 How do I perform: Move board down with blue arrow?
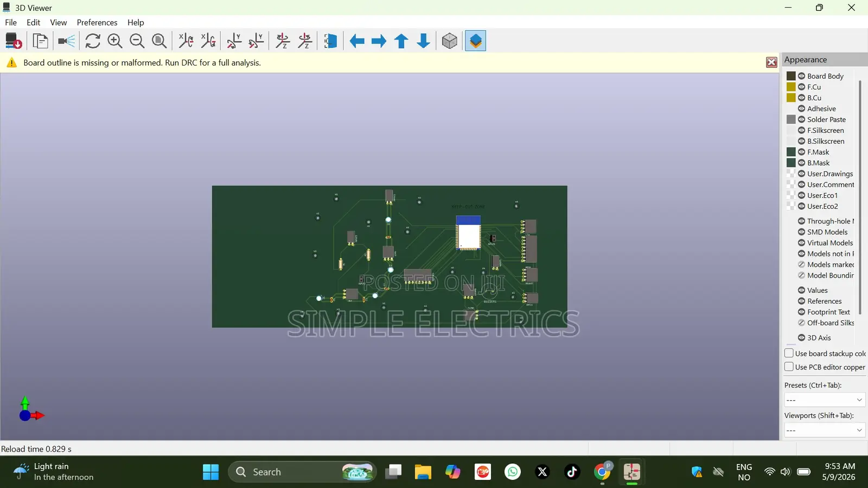tap(424, 41)
